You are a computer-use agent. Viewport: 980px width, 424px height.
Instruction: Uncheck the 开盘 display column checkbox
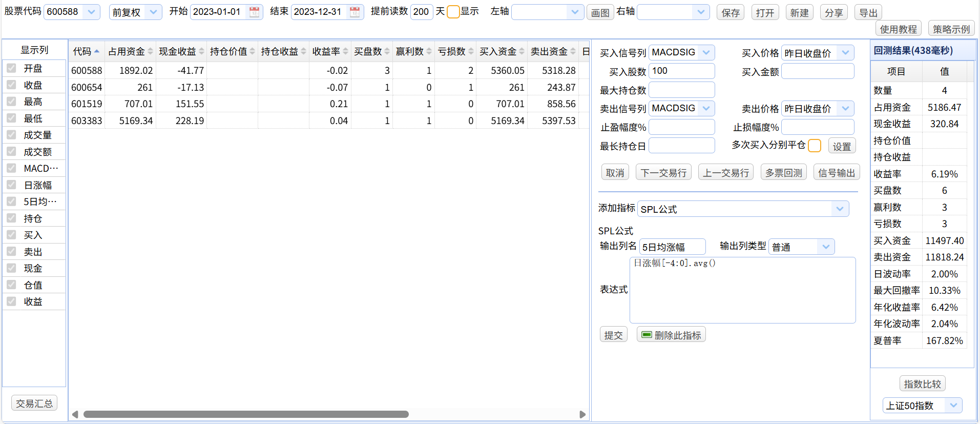tap(11, 68)
